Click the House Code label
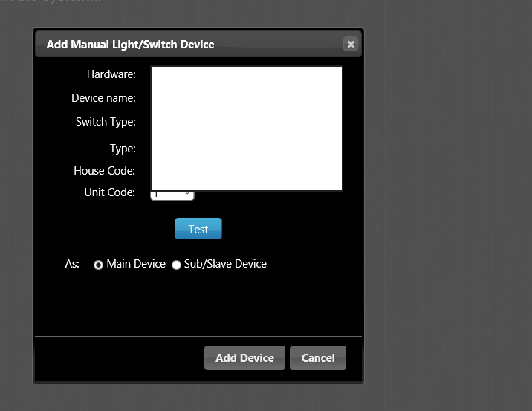Image resolution: width=532 pixels, height=411 pixels. pos(104,171)
